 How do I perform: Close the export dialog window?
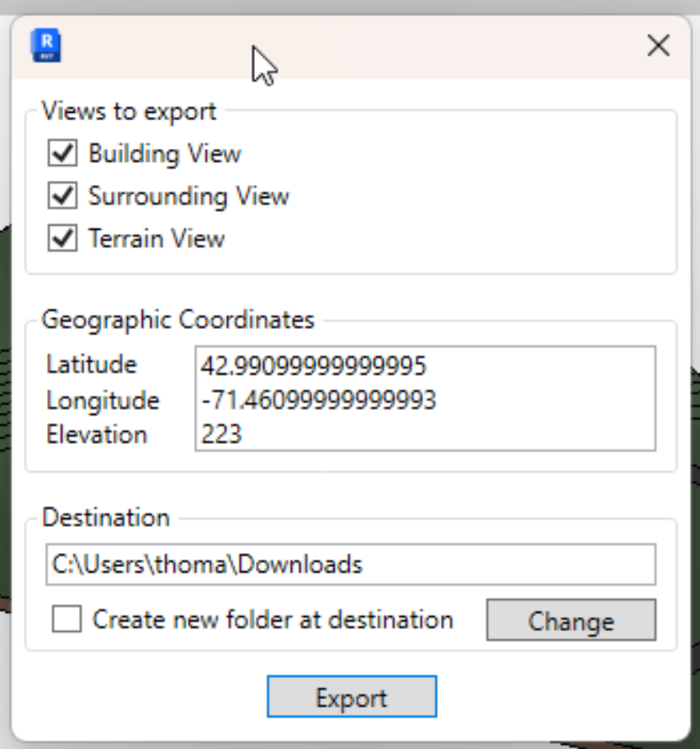(x=658, y=45)
